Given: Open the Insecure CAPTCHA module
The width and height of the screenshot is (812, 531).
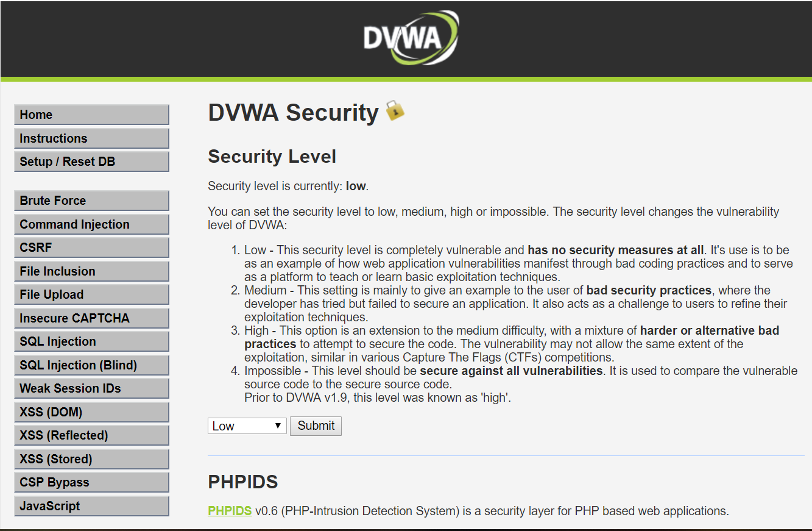Looking at the screenshot, I should point(91,318).
